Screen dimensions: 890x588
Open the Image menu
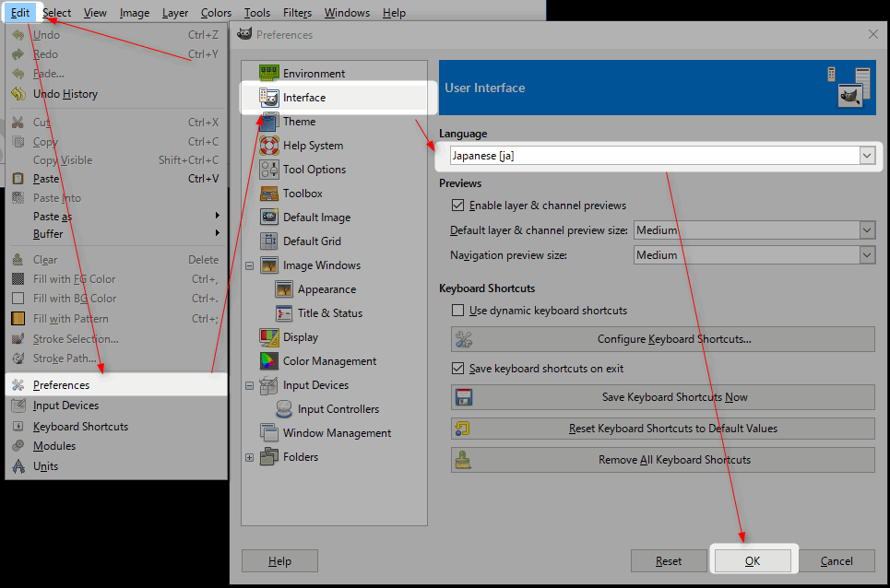pos(135,13)
